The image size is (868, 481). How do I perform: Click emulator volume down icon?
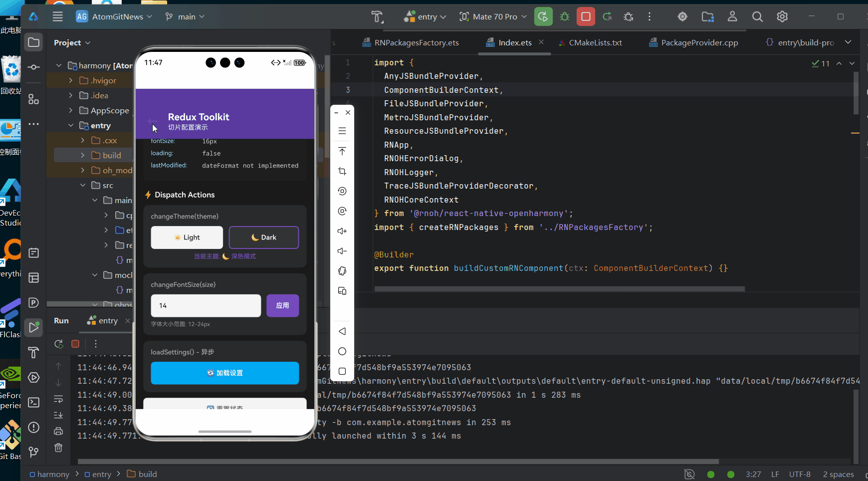tap(342, 251)
